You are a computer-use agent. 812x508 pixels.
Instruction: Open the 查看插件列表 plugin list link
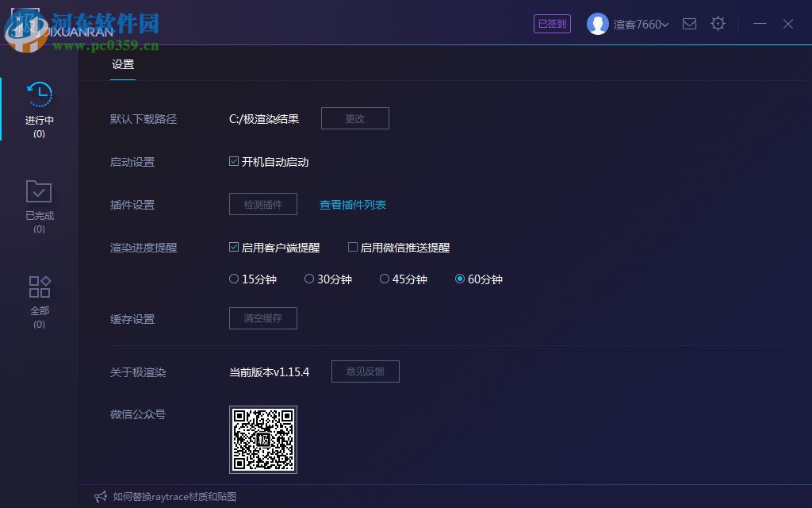click(351, 204)
